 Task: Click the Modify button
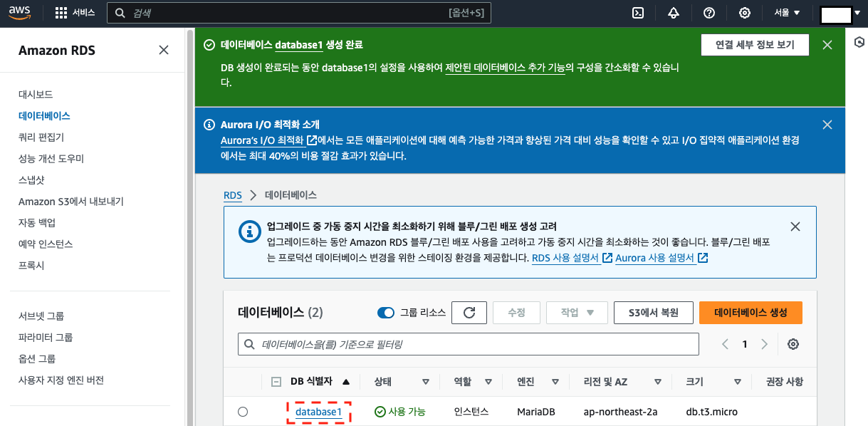516,313
